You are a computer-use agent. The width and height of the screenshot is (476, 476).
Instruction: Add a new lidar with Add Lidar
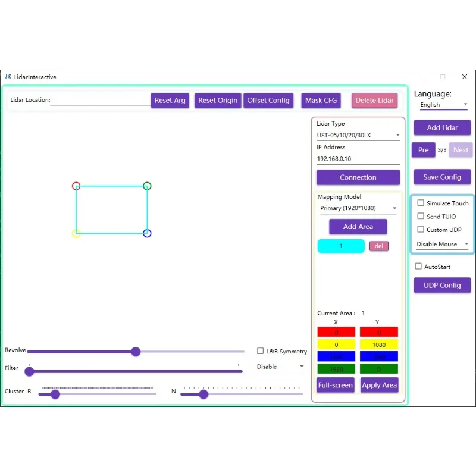click(442, 128)
